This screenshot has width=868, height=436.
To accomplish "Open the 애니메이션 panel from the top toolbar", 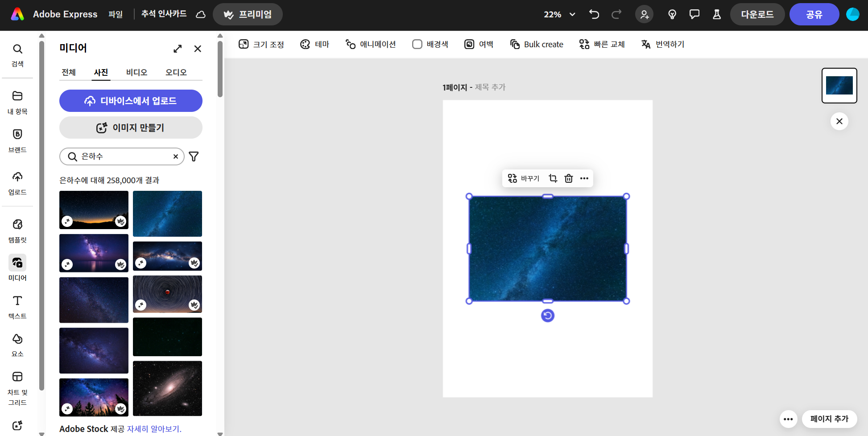I will coord(371,44).
